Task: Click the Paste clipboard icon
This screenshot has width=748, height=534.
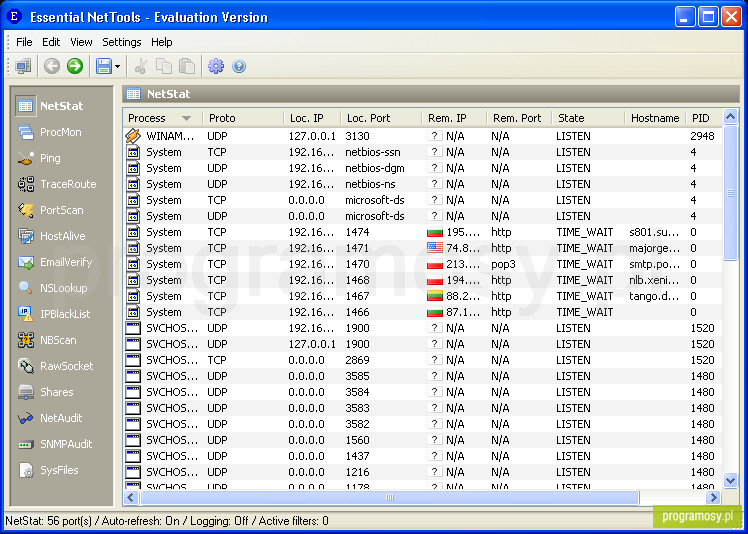Action: (187, 66)
